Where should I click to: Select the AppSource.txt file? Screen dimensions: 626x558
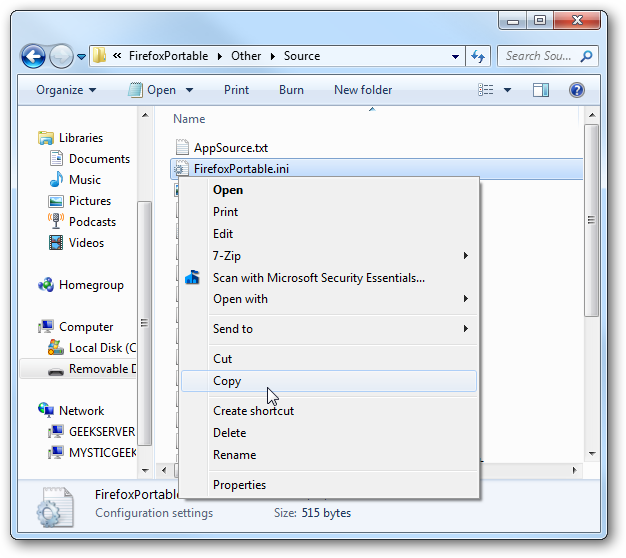pos(230,148)
